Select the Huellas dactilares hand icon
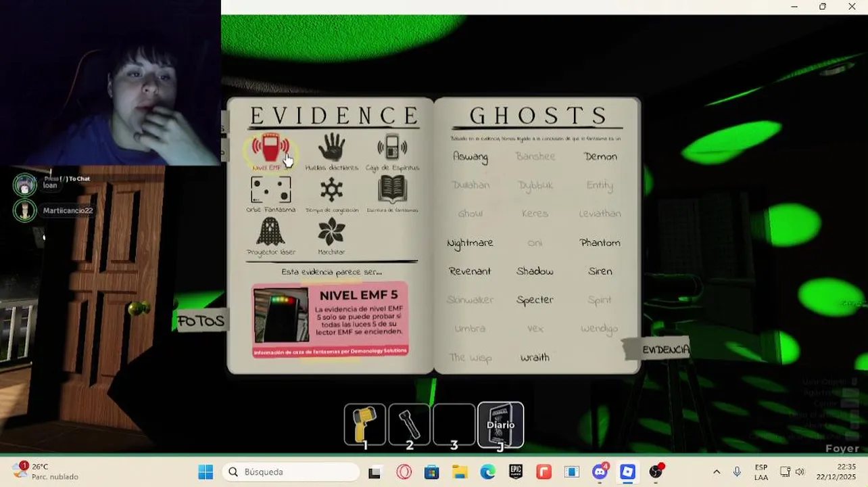The width and height of the screenshot is (868, 487). coord(331,147)
